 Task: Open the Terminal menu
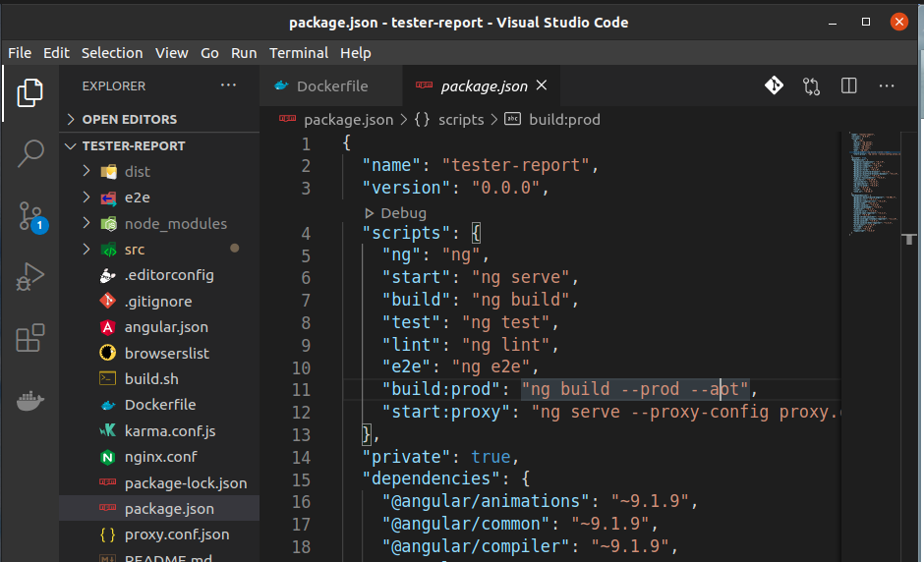click(x=299, y=53)
